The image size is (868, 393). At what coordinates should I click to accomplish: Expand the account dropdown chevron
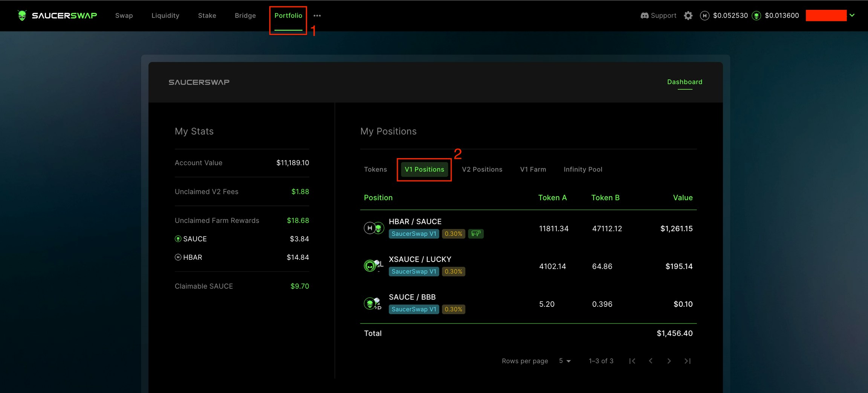(x=852, y=15)
